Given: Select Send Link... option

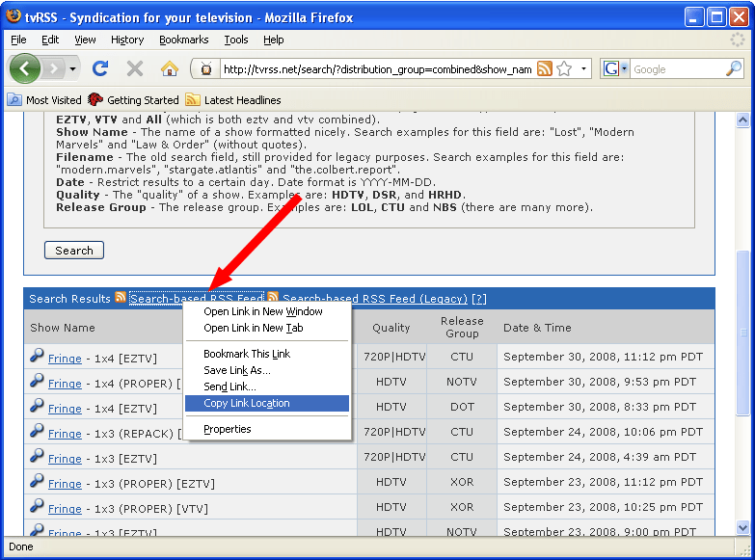Looking at the screenshot, I should point(267,387).
